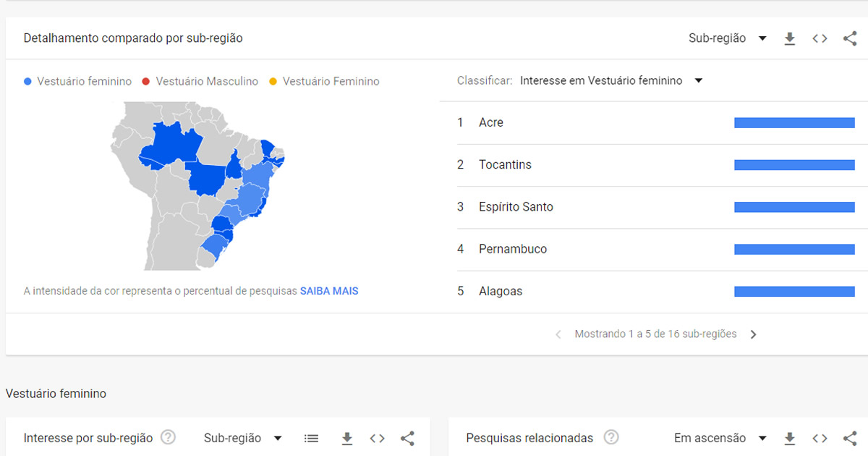Click embed code icon in compared breakdown header

coord(820,39)
